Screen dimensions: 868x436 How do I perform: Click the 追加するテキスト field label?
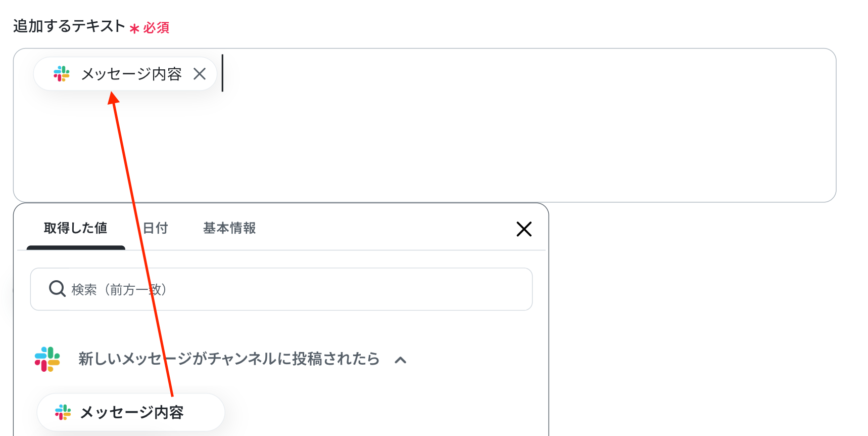tap(69, 26)
